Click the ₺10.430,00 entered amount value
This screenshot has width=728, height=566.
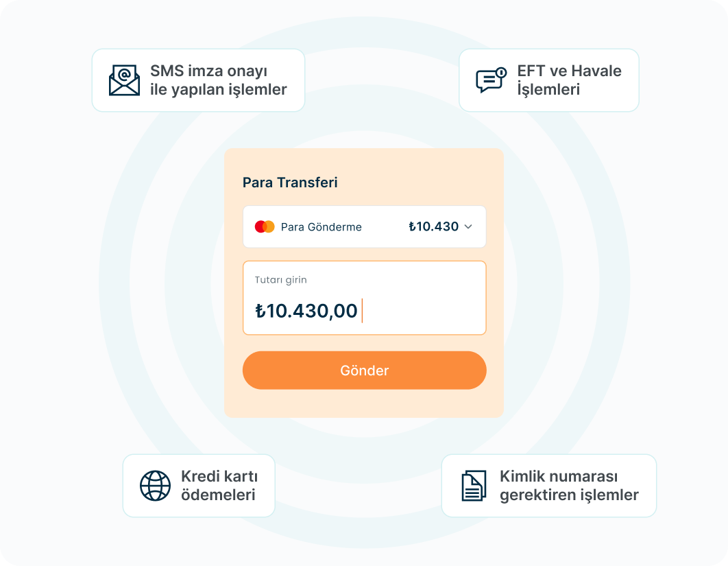click(x=306, y=311)
